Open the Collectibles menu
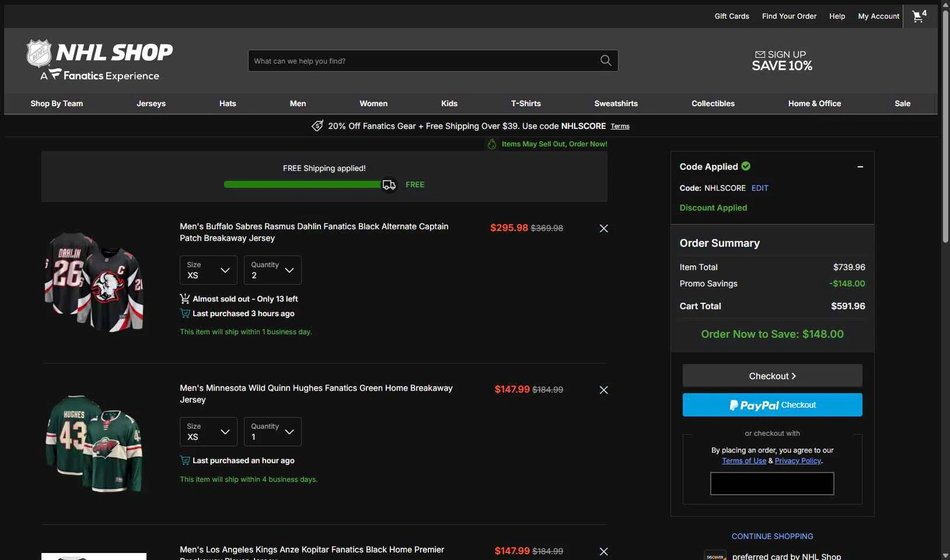 coord(713,103)
